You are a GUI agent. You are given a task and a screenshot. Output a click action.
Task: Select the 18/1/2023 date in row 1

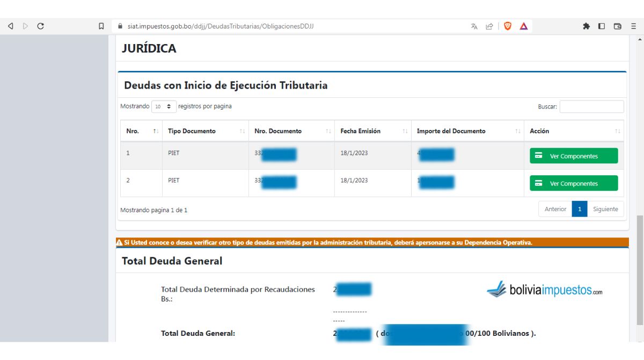point(354,153)
